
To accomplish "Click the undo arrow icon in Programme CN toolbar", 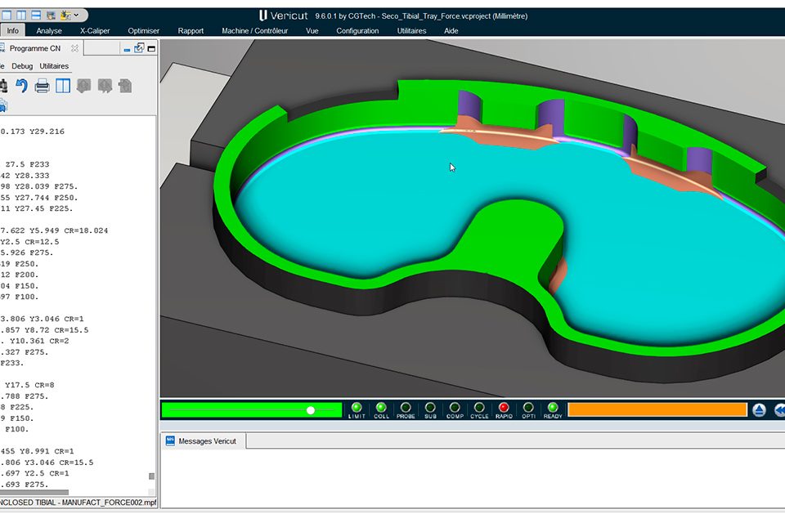I will click(22, 86).
